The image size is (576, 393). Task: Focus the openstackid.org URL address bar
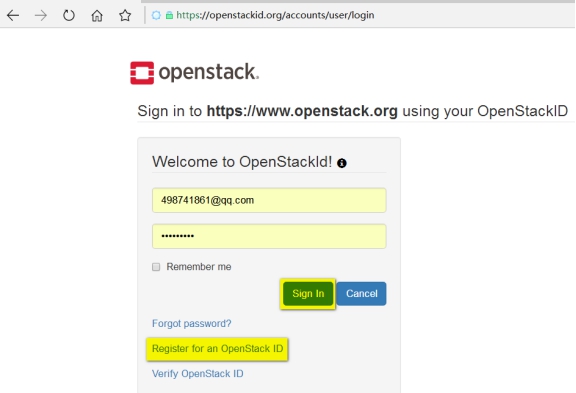(x=275, y=15)
